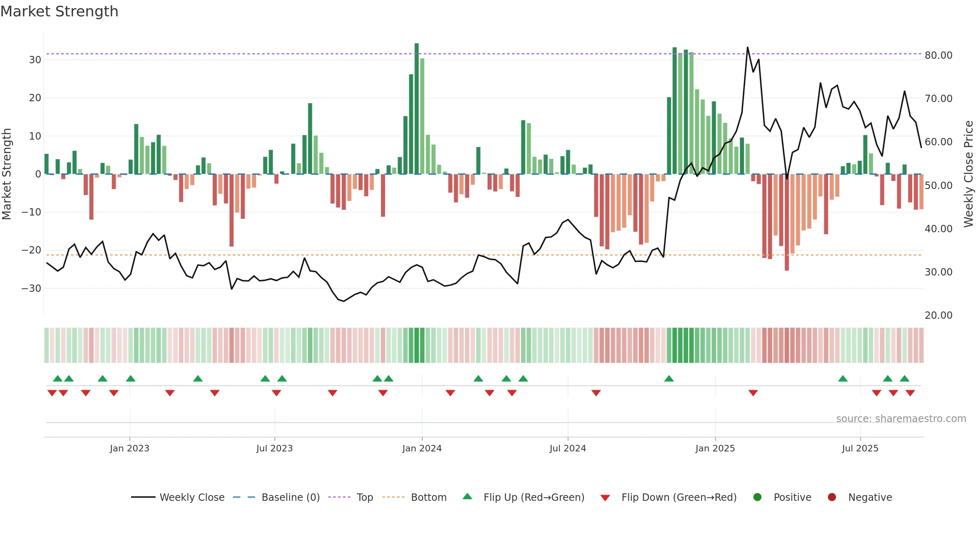Click the purple dotted Top legend symbol
Image resolution: width=980 pixels, height=551 pixels.
pyautogui.click(x=339, y=497)
